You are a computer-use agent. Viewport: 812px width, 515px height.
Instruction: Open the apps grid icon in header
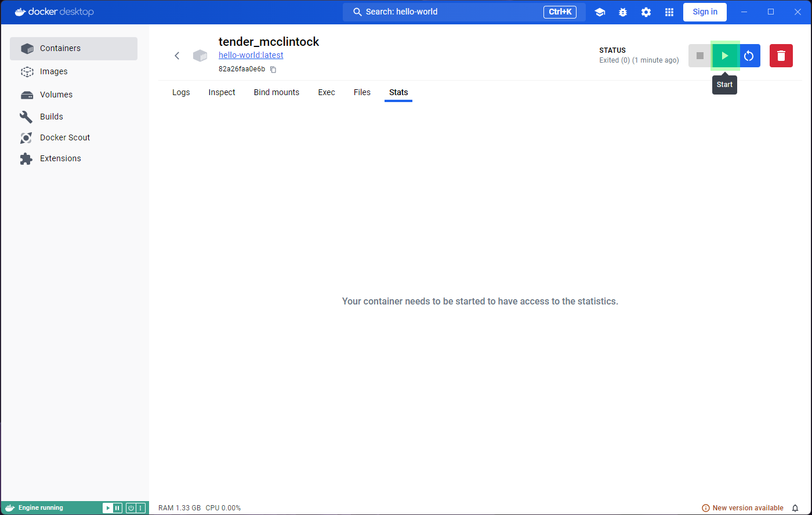(669, 12)
